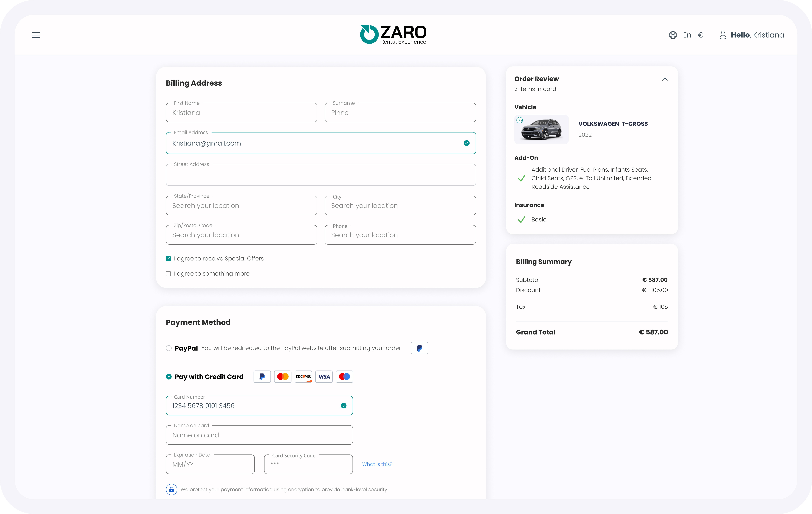Open the hamburger menu

[x=36, y=35]
